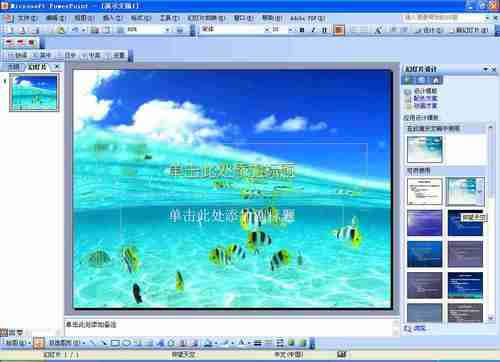Screen dimensions: 500x362
Task: Click the orange highlighted alignment button
Action: [339, 30]
